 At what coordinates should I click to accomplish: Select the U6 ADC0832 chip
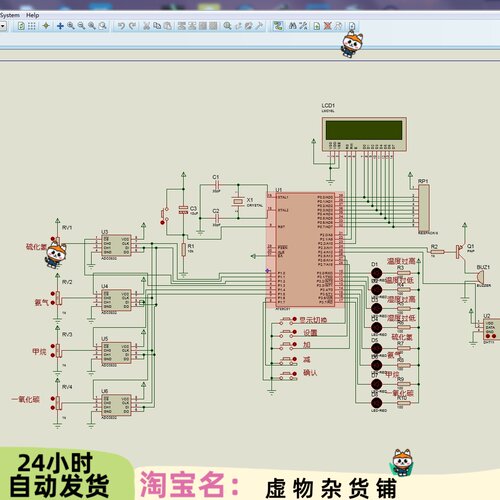(116, 405)
